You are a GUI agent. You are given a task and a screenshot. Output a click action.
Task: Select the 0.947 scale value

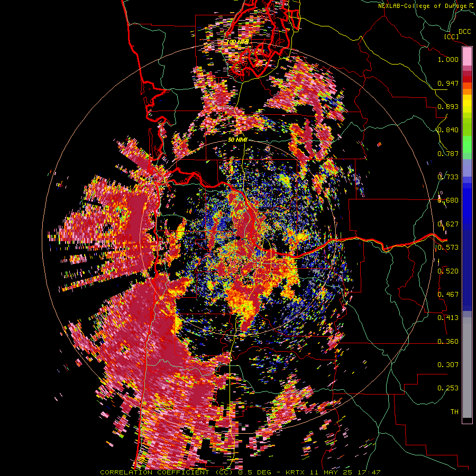tap(448, 83)
